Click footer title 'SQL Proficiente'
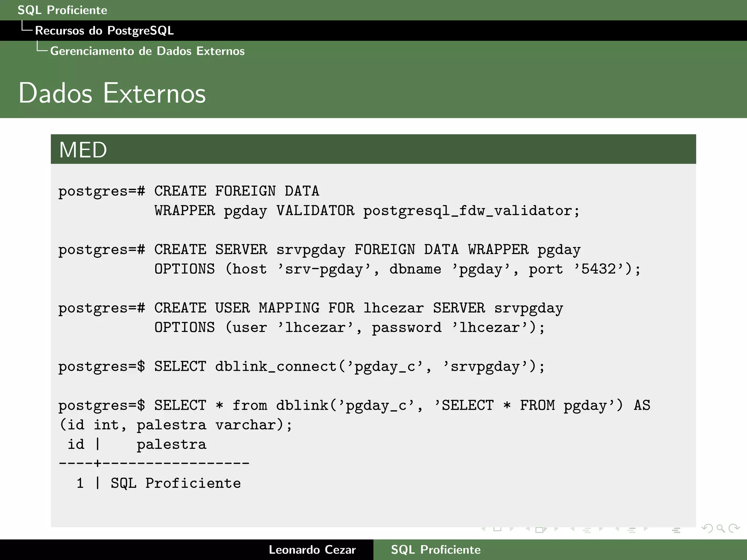Screen dimensions: 747x560 click(436, 550)
